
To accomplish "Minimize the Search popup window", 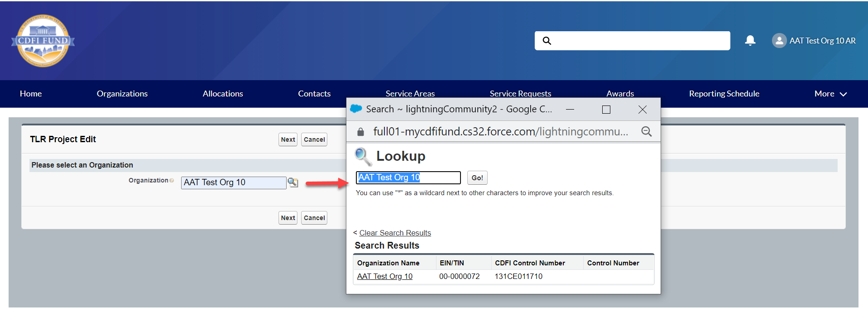I will pyautogui.click(x=570, y=110).
